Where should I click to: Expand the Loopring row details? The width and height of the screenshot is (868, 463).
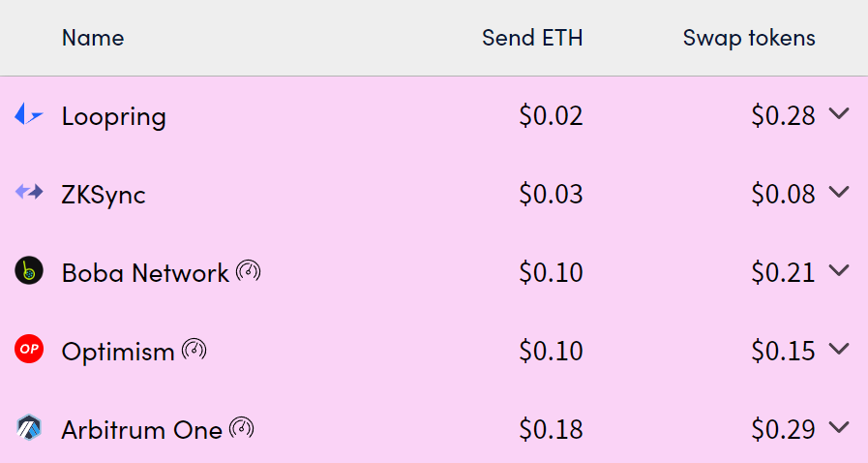pos(839,113)
